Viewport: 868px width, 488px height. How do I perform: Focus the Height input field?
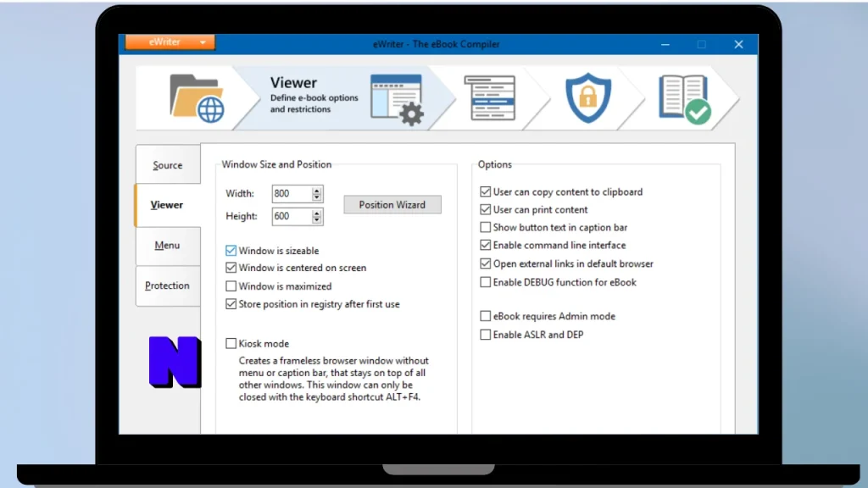[292, 216]
